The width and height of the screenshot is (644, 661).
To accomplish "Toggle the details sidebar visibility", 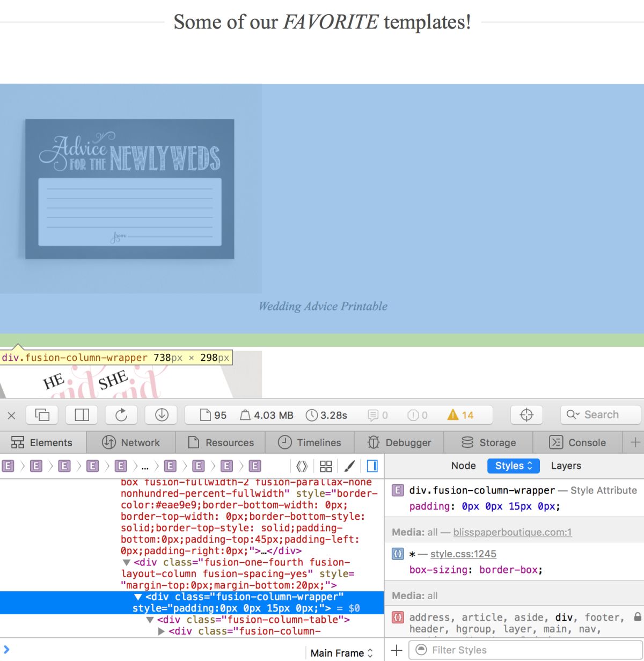I will tap(372, 466).
